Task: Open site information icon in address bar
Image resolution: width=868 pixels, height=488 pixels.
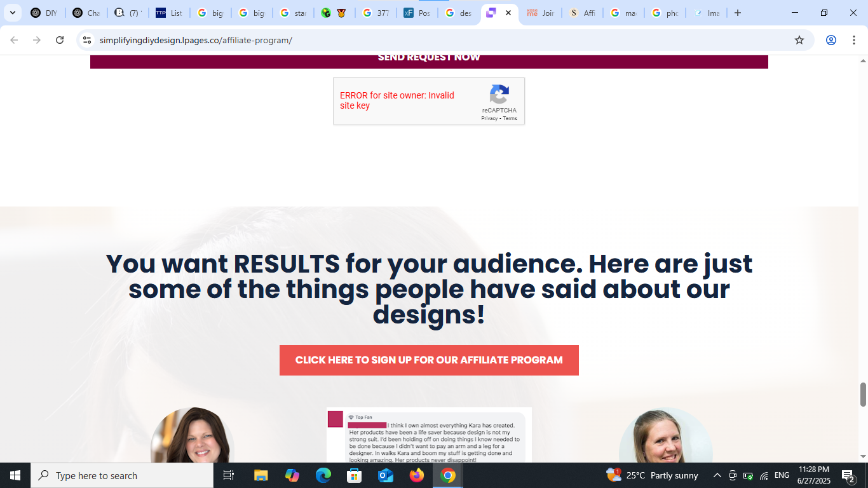Action: pyautogui.click(x=87, y=40)
